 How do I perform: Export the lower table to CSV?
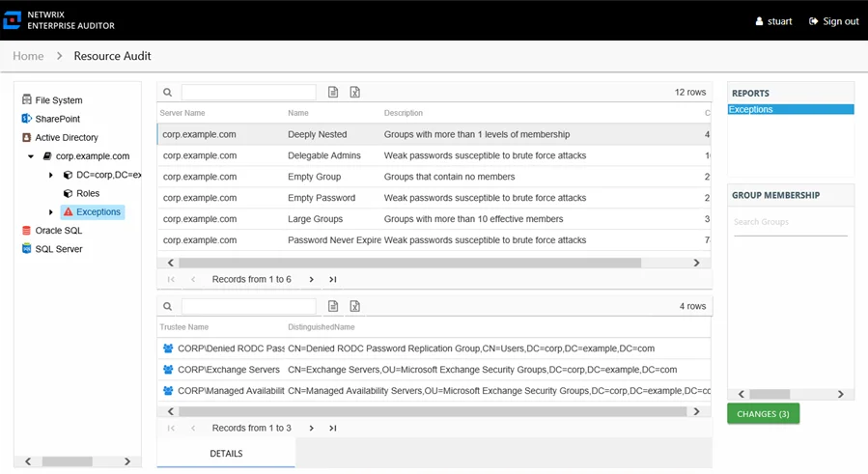point(333,306)
